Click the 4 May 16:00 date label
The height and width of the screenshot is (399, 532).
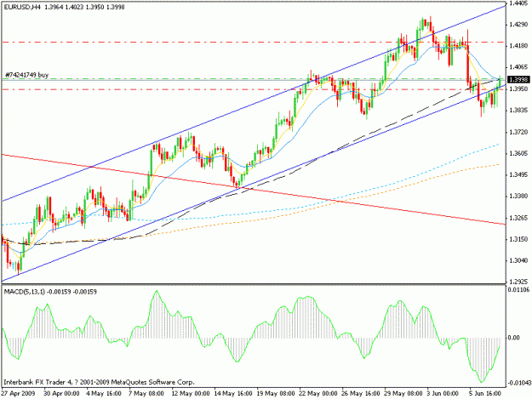pos(104,394)
